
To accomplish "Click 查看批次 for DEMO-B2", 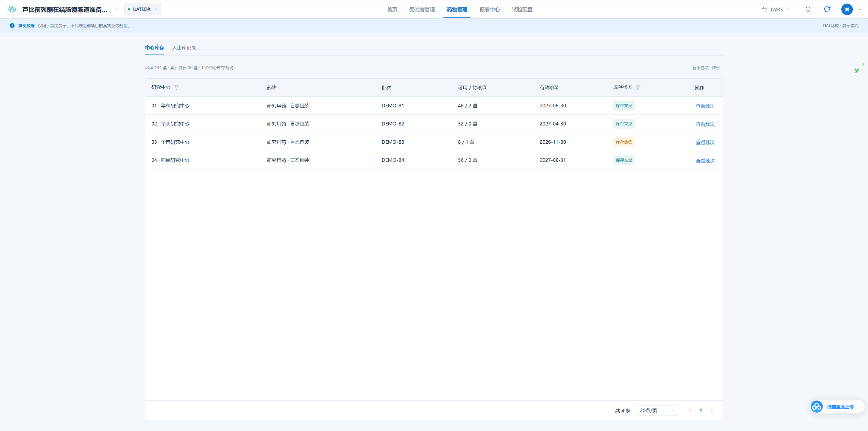I will (x=705, y=124).
